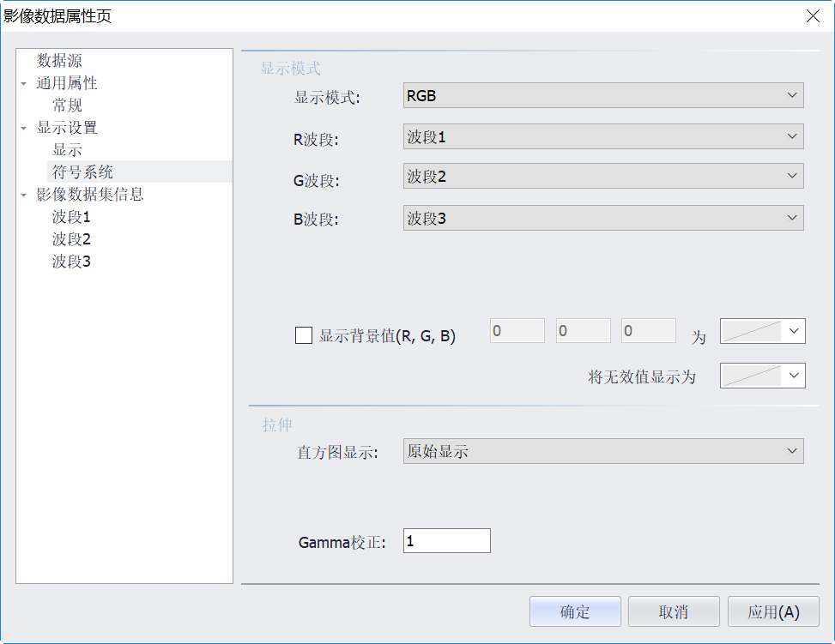The width and height of the screenshot is (835, 644).
Task: Open the G波段 dropdown
Action: pyautogui.click(x=602, y=177)
